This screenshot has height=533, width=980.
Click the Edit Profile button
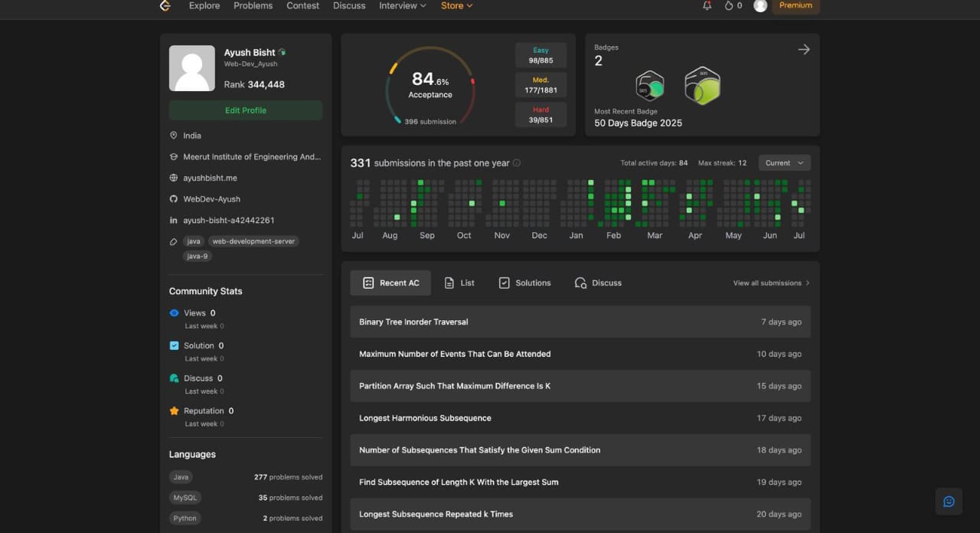(245, 110)
